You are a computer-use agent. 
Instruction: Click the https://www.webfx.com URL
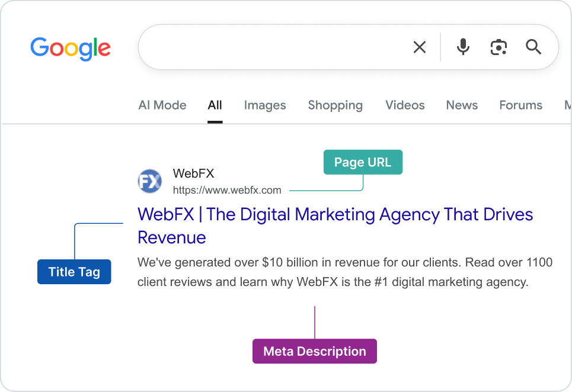click(x=227, y=190)
